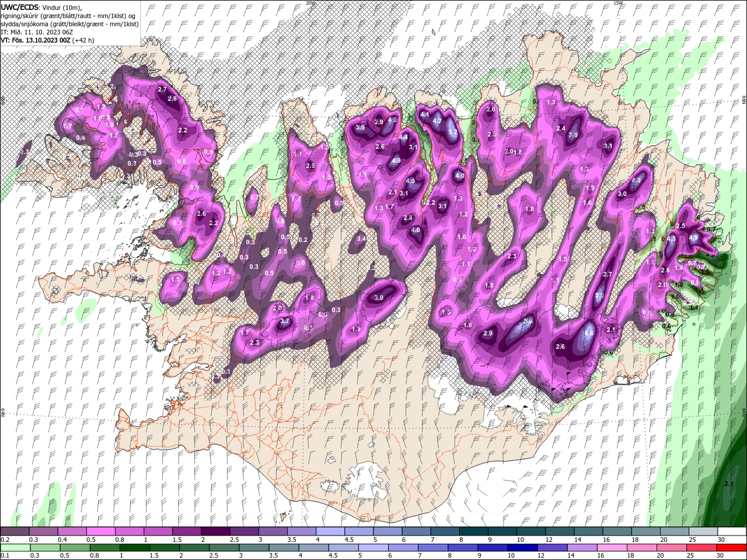Click the 15W longitude label
747x560 pixels.
point(618,3)
